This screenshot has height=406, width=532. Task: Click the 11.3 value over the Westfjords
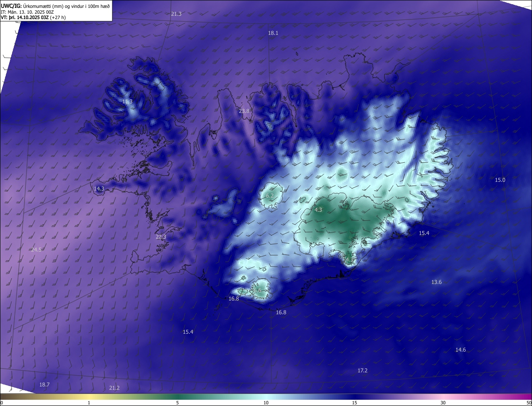(x=127, y=101)
